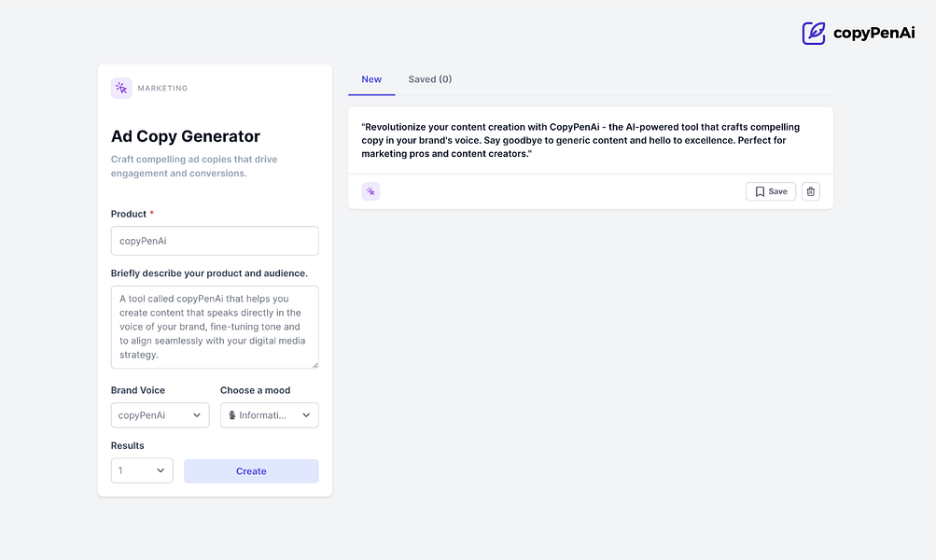Open the Results count dropdown
This screenshot has width=936, height=560.
coord(142,471)
